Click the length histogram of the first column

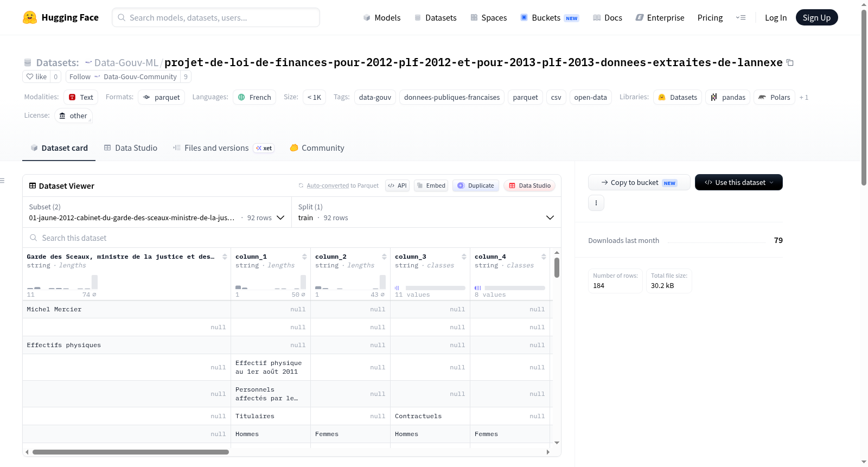(62, 282)
